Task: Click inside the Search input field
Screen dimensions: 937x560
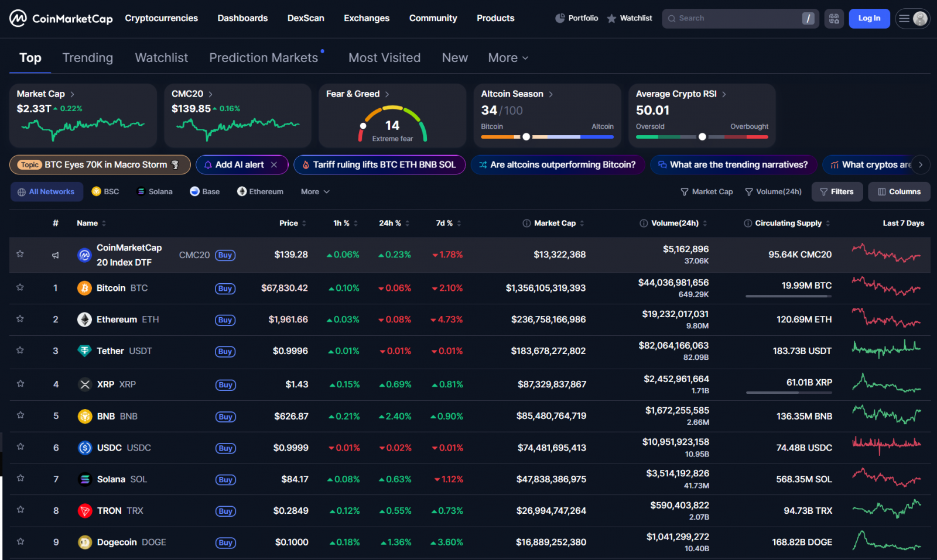Action: 732,18
